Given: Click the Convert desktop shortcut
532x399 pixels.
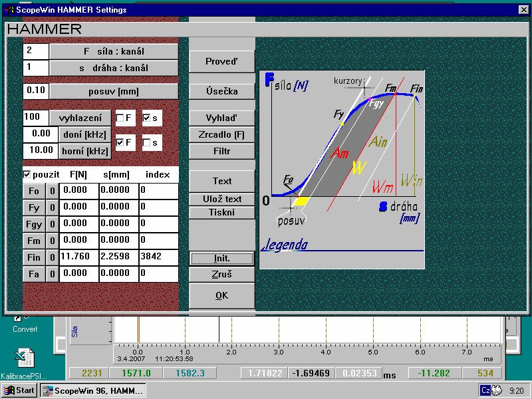Looking at the screenshot, I should pos(25,325).
